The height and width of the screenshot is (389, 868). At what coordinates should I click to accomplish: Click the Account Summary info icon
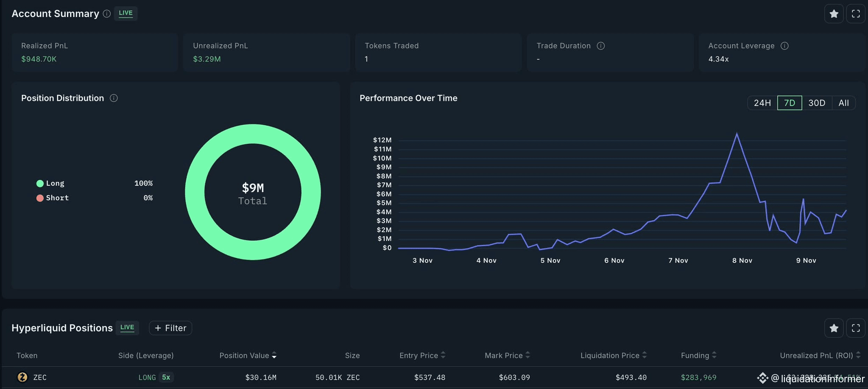click(107, 14)
